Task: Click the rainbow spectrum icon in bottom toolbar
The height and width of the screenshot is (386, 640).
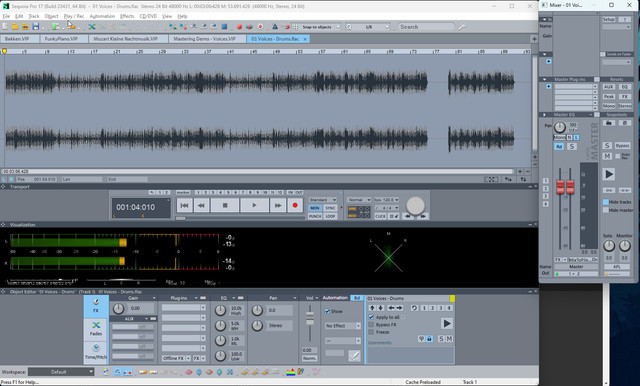Action: coord(291,372)
